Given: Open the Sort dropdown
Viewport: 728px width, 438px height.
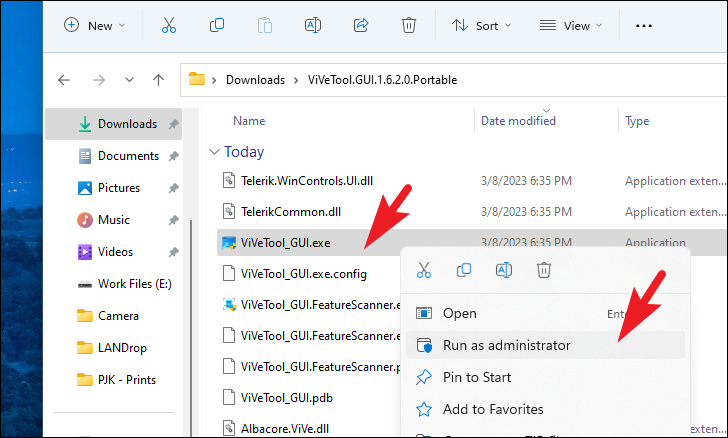Looking at the screenshot, I should point(481,26).
